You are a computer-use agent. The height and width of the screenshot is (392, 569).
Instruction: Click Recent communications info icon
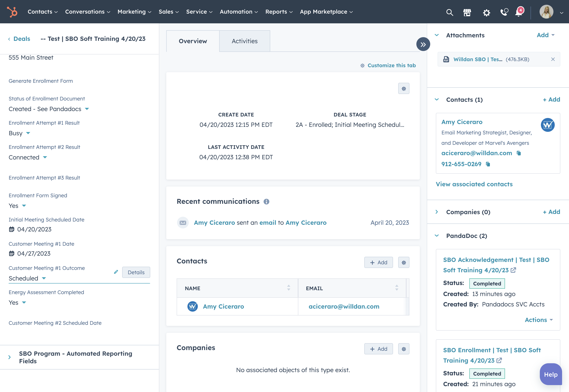pyautogui.click(x=266, y=202)
